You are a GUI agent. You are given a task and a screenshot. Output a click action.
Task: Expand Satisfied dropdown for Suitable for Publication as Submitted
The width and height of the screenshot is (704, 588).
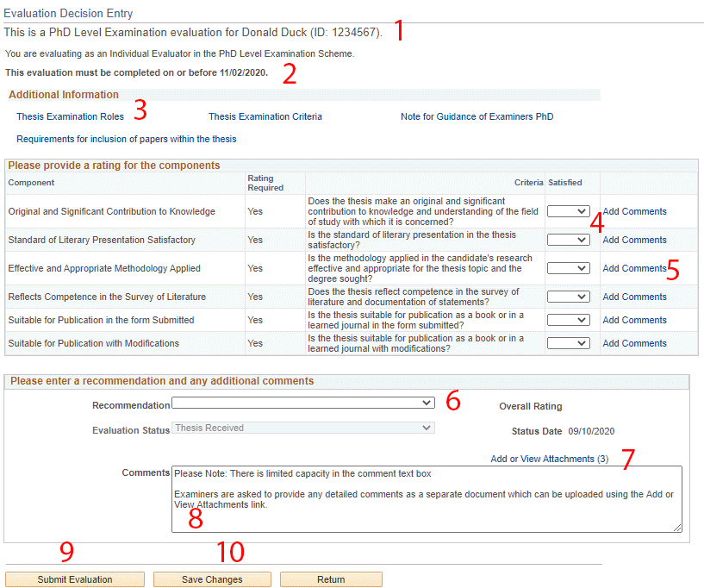(569, 320)
